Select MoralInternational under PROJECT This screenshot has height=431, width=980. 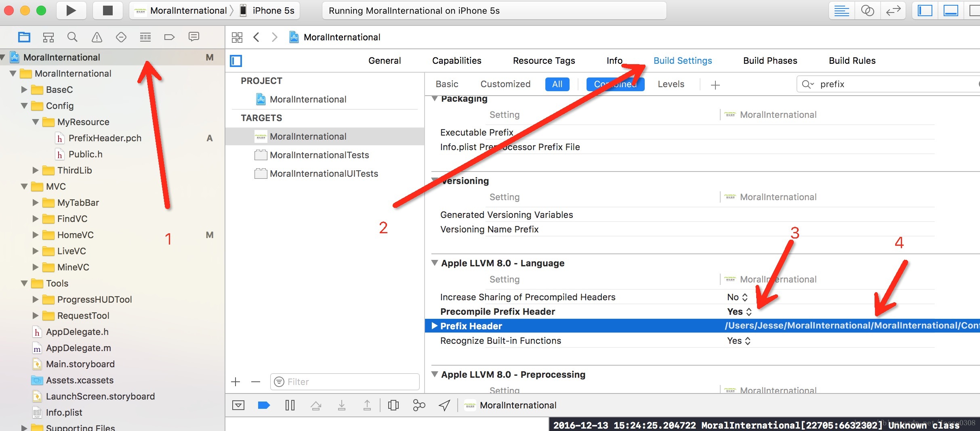click(x=308, y=100)
